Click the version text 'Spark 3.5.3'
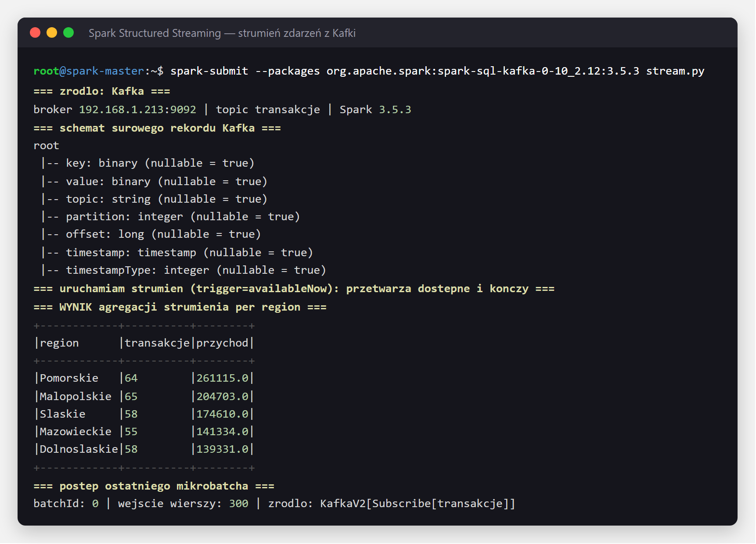Image resolution: width=756 pixels, height=544 pixels. [x=375, y=110]
